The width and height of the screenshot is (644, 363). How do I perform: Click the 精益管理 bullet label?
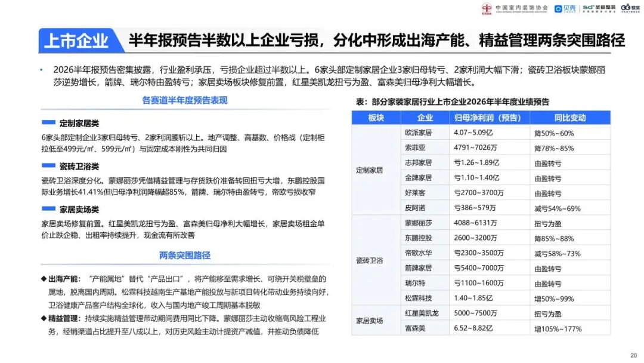(64, 319)
